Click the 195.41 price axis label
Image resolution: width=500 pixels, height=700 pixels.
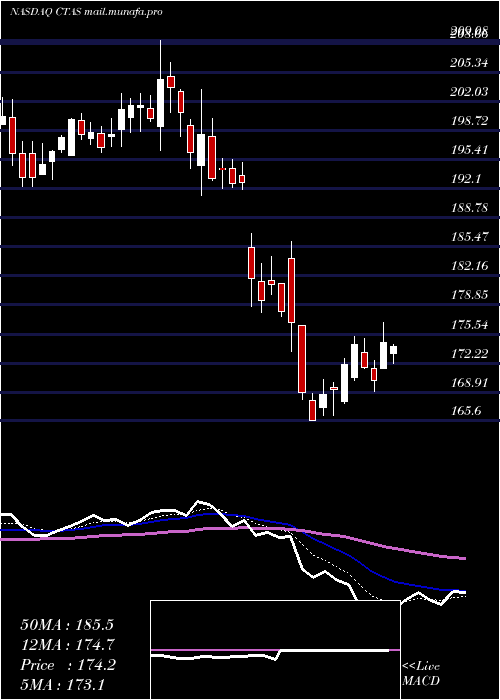point(468,150)
